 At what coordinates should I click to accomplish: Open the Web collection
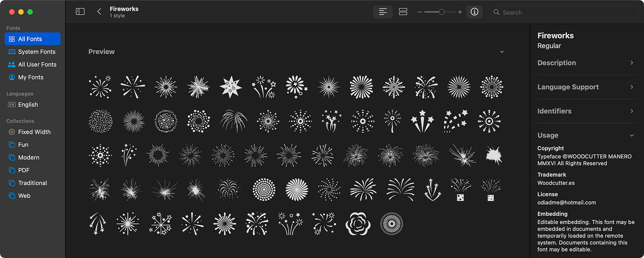coord(32,196)
